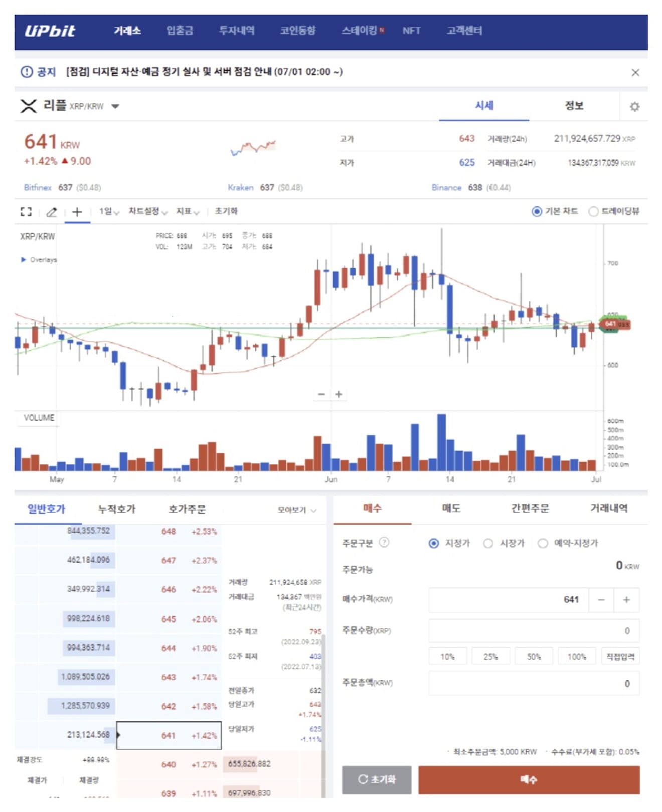Open the 1일 timeframe dropdown
This screenshot has height=812, width=662.
(x=109, y=211)
